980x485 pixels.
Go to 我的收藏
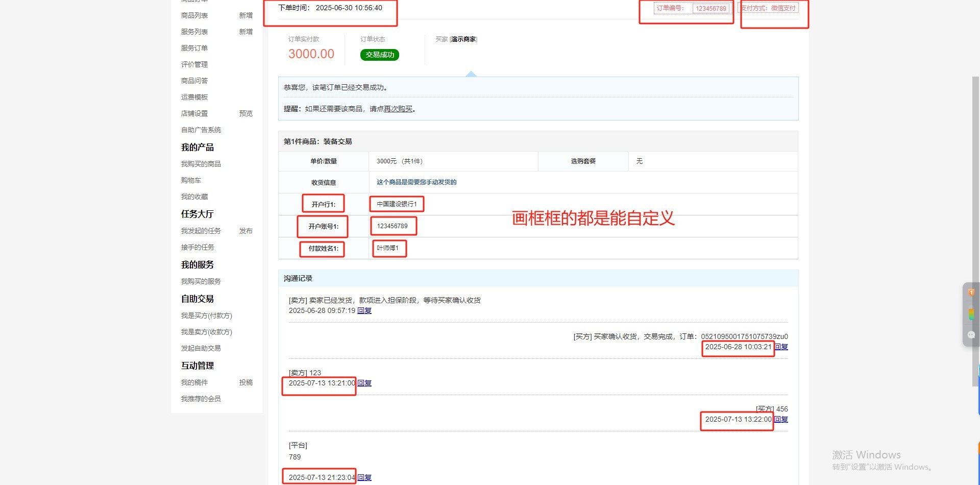tap(194, 197)
